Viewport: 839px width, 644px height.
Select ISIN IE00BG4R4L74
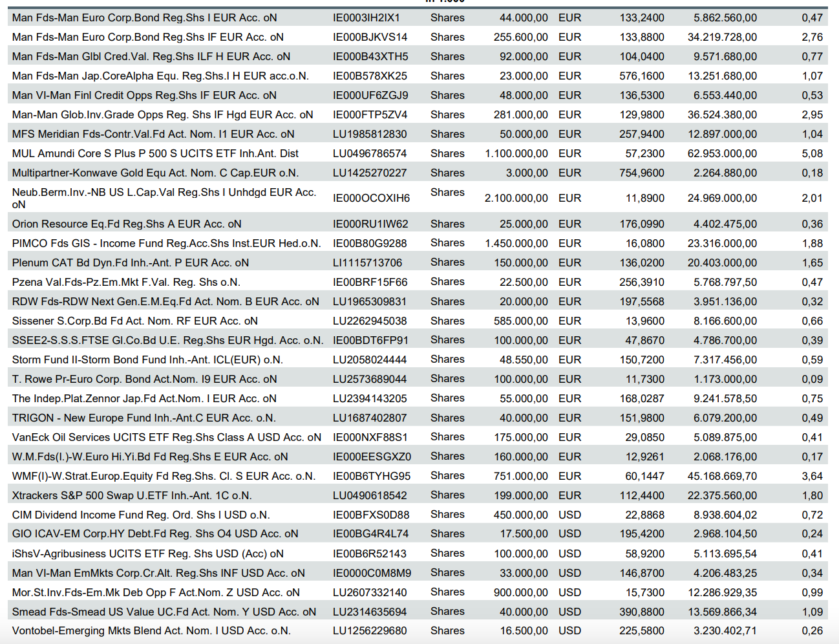click(371, 534)
